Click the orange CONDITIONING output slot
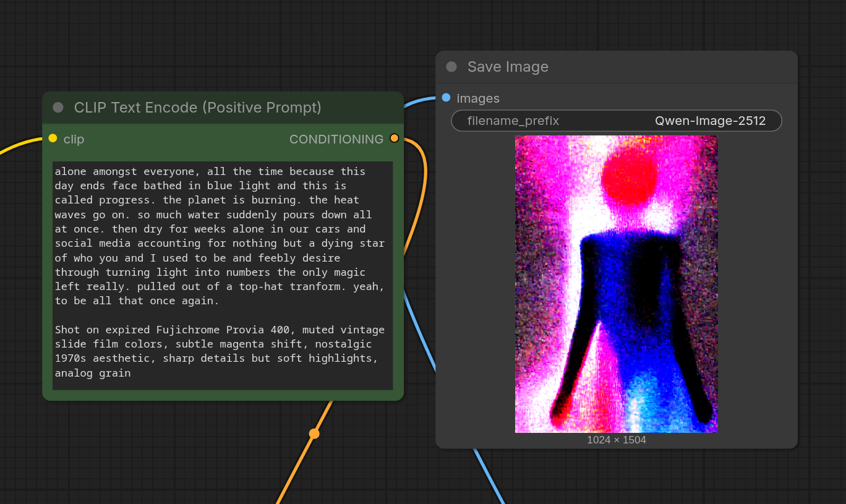Viewport: 846px width, 504px height. (x=395, y=138)
